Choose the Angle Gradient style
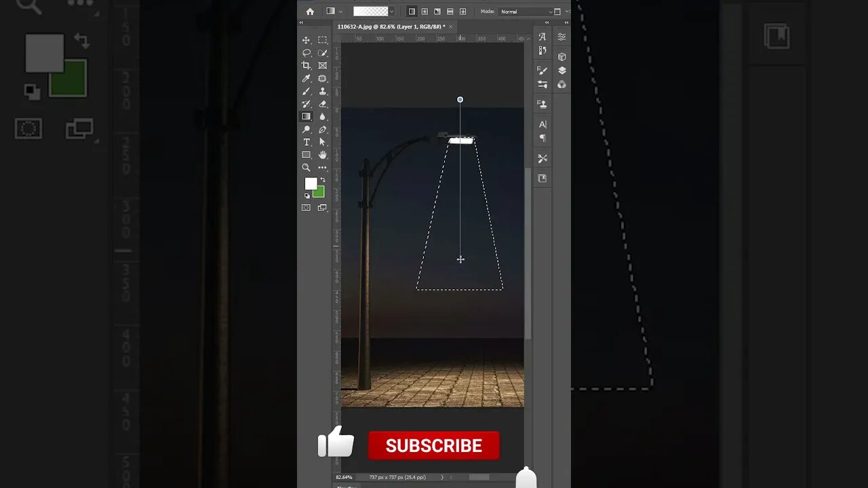 [x=437, y=12]
